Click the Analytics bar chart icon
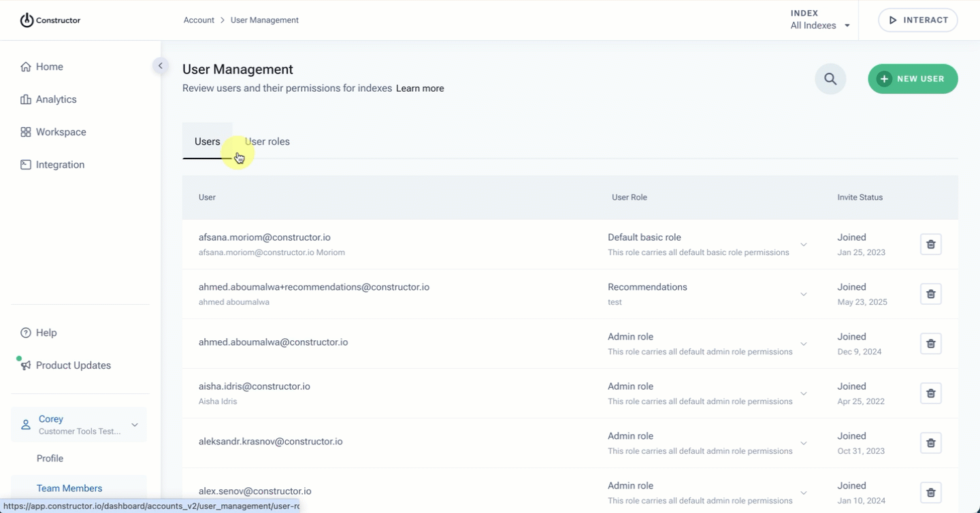980x513 pixels. click(26, 99)
